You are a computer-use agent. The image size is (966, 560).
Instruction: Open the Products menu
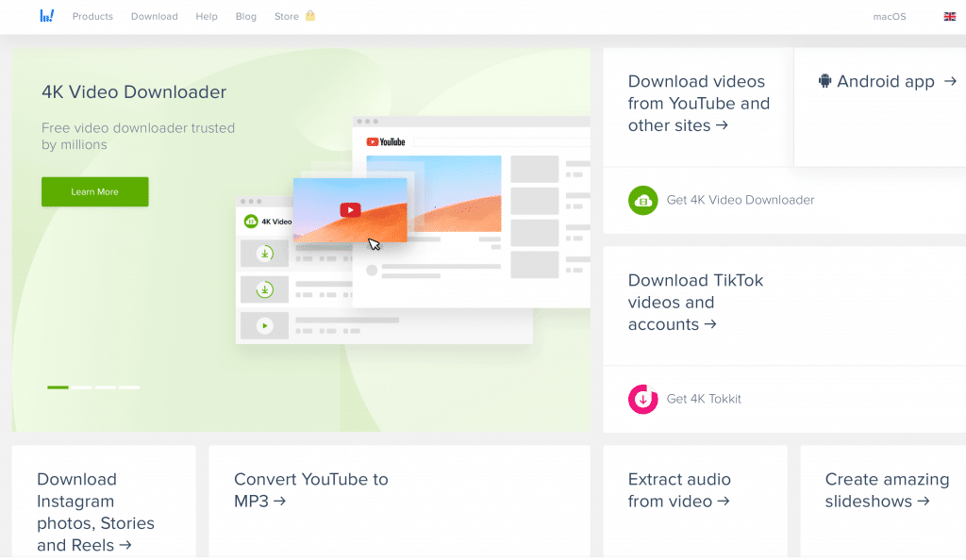click(92, 17)
